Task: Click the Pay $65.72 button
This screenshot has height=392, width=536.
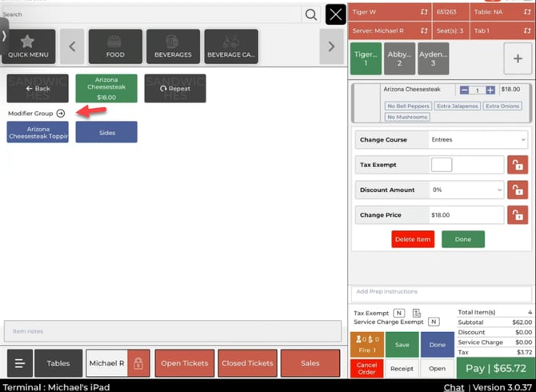Action: 496,368
